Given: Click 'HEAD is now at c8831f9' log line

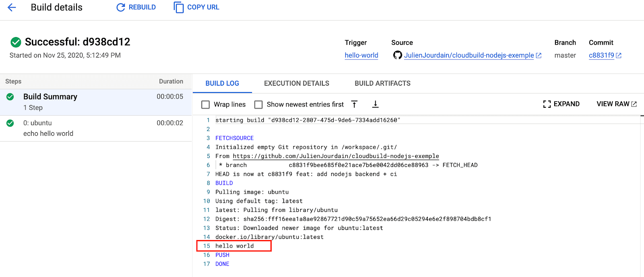Looking at the screenshot, I should 306,174.
